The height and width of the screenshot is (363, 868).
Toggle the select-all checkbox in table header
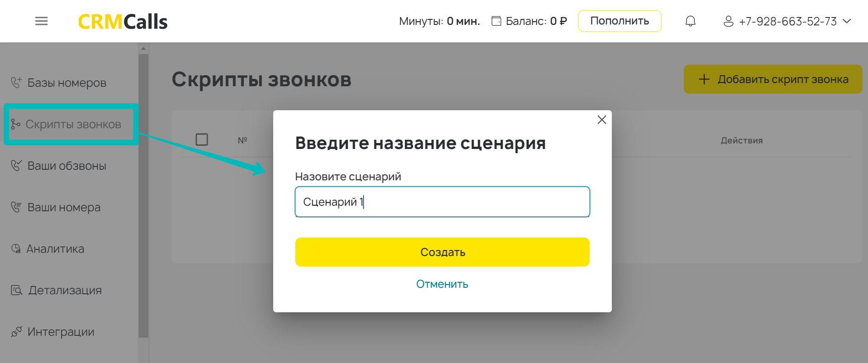202,139
